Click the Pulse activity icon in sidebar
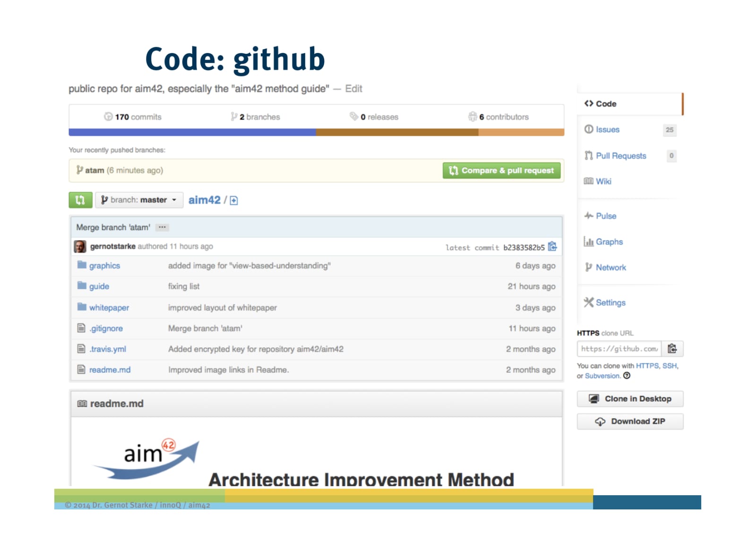The image size is (756, 534). click(x=589, y=215)
